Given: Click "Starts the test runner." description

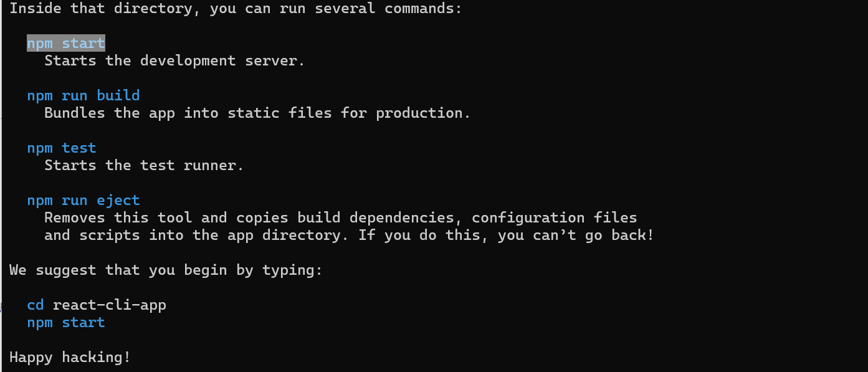Looking at the screenshot, I should click(144, 165).
